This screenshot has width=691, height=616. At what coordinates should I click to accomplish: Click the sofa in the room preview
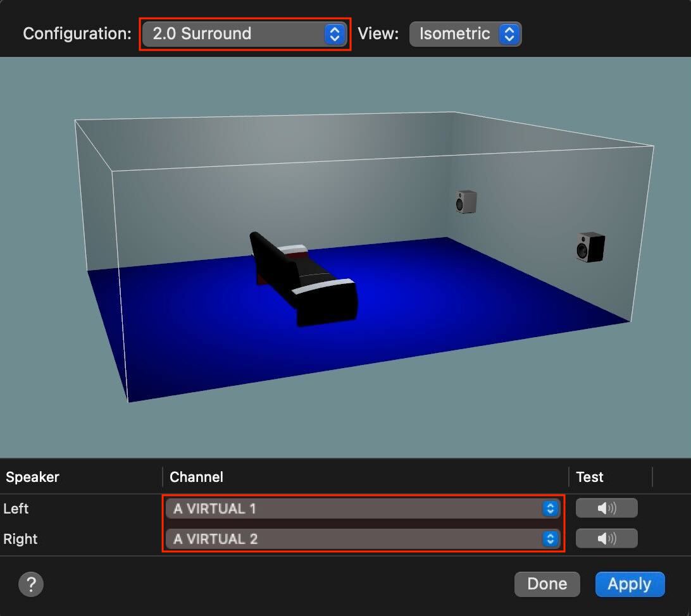304,279
